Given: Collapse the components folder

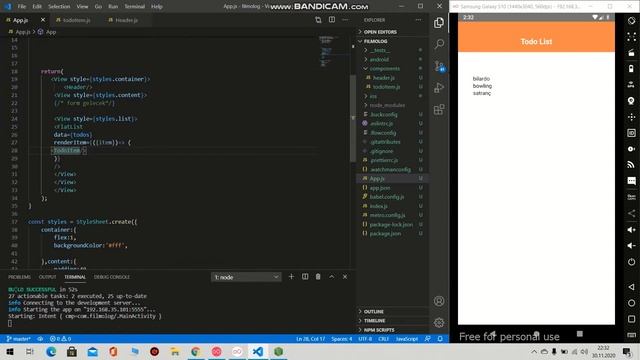Looking at the screenshot, I should (x=393, y=69).
